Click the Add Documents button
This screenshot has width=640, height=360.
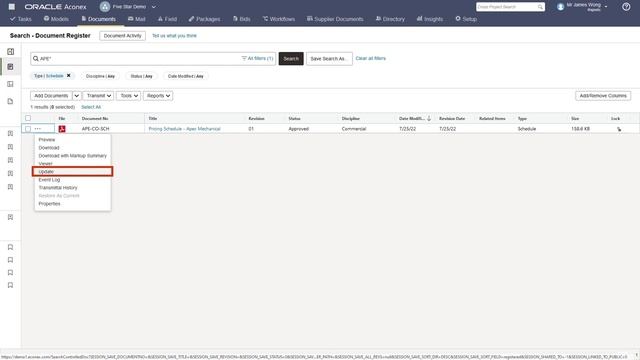click(51, 96)
